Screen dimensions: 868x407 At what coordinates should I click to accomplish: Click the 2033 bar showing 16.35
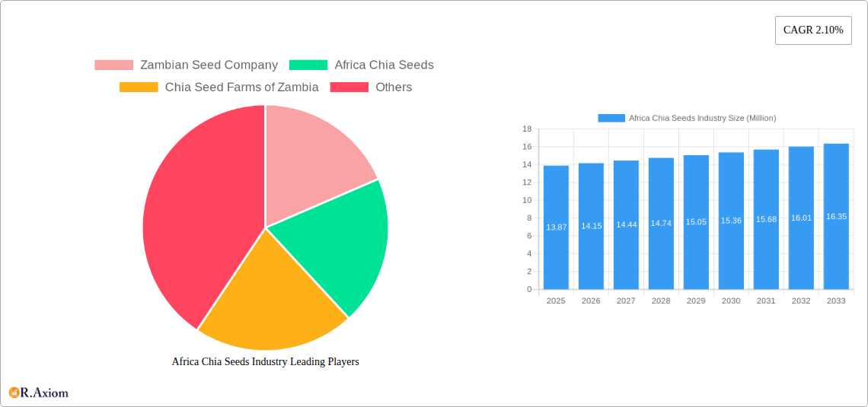click(x=837, y=216)
